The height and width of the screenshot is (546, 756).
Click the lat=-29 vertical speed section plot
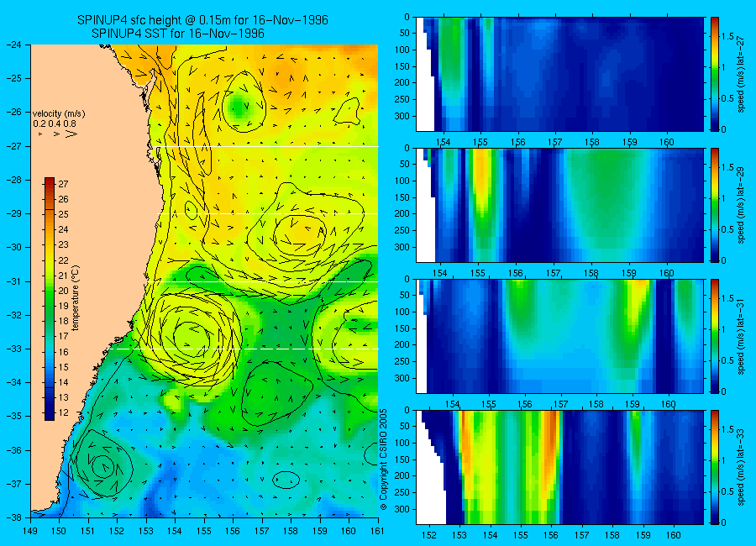(x=559, y=205)
